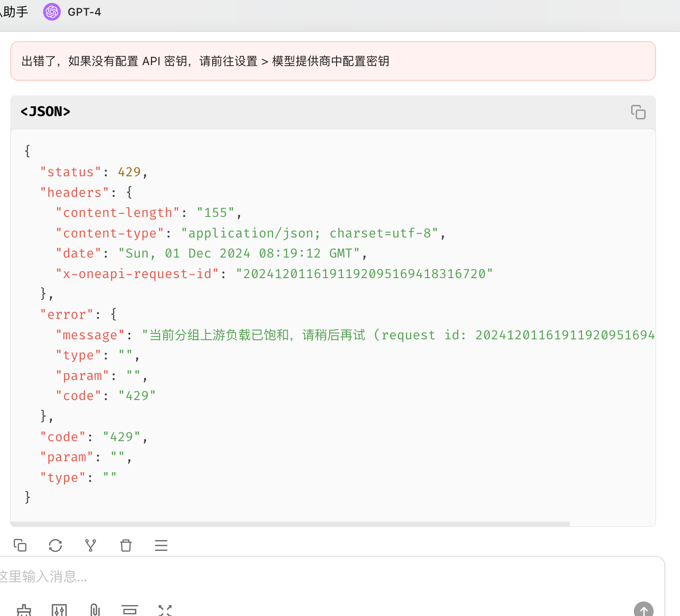Click the horizontal scrollbar under the JSON block

pos(290,524)
